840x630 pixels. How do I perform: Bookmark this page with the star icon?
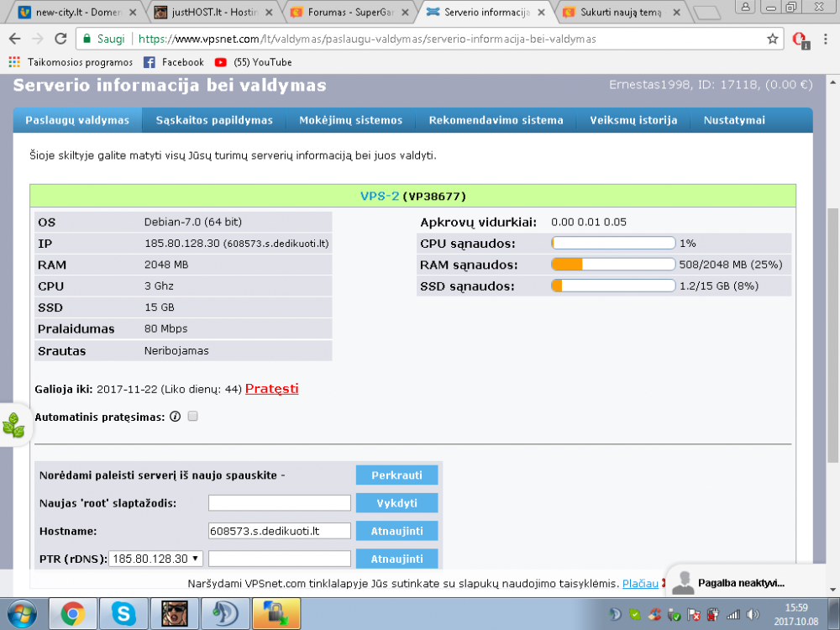point(772,39)
